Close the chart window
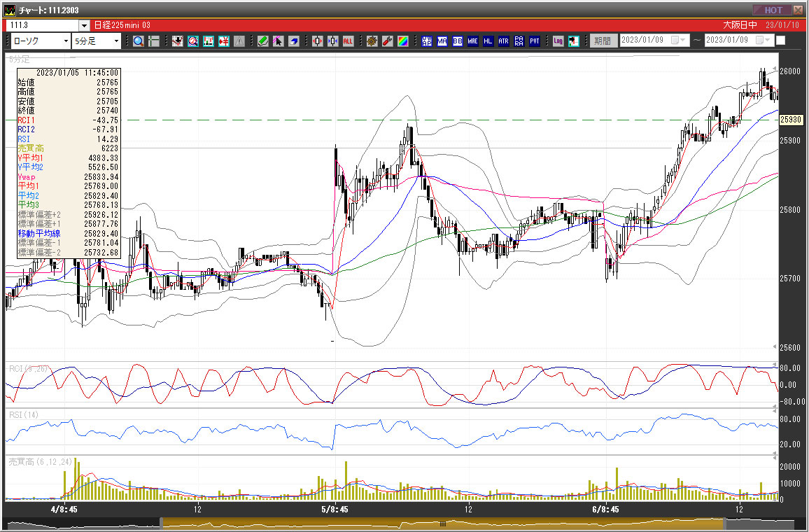 click(800, 10)
